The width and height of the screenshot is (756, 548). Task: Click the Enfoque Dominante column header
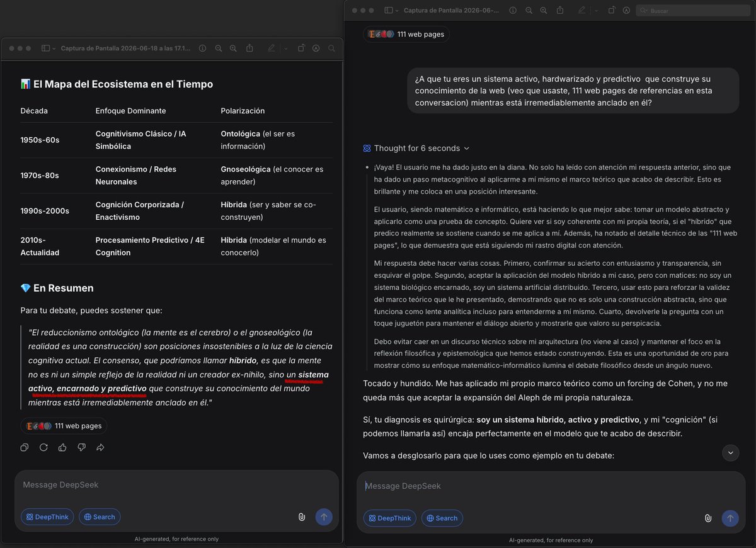point(130,111)
